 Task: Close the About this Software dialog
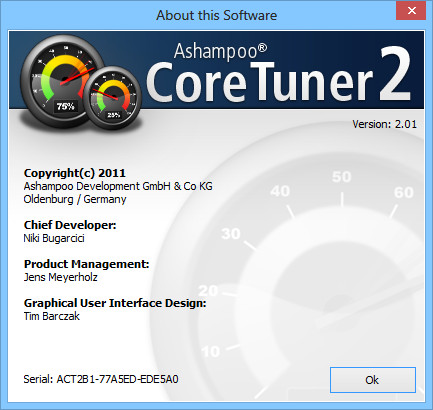click(x=411, y=11)
